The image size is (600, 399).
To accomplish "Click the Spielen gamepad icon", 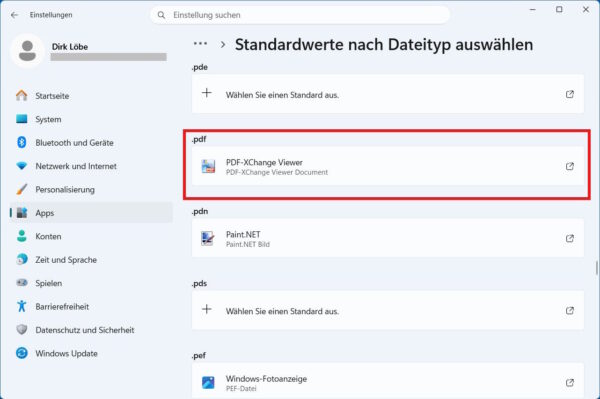I will point(22,283).
